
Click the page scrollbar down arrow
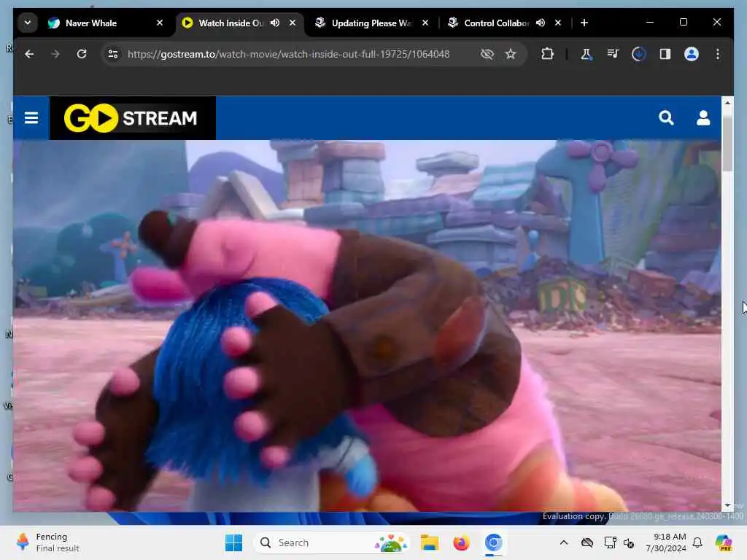pyautogui.click(x=727, y=505)
